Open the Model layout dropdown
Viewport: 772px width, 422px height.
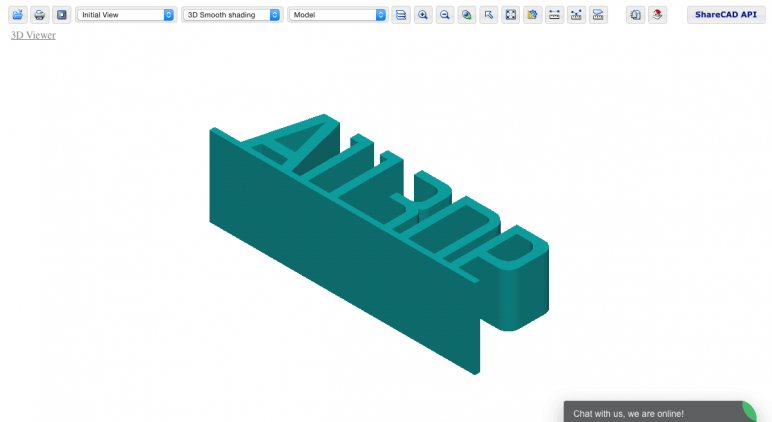[x=337, y=15]
